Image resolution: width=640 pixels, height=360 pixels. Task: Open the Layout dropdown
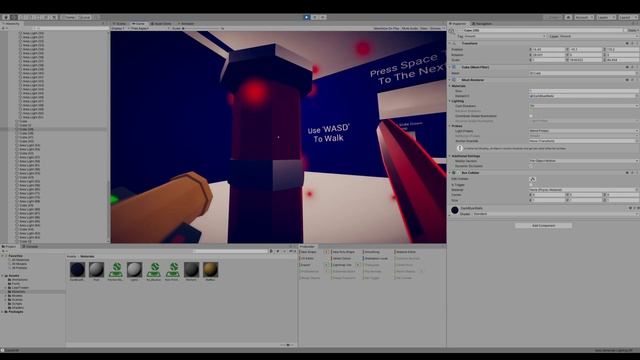pyautogui.click(x=627, y=18)
